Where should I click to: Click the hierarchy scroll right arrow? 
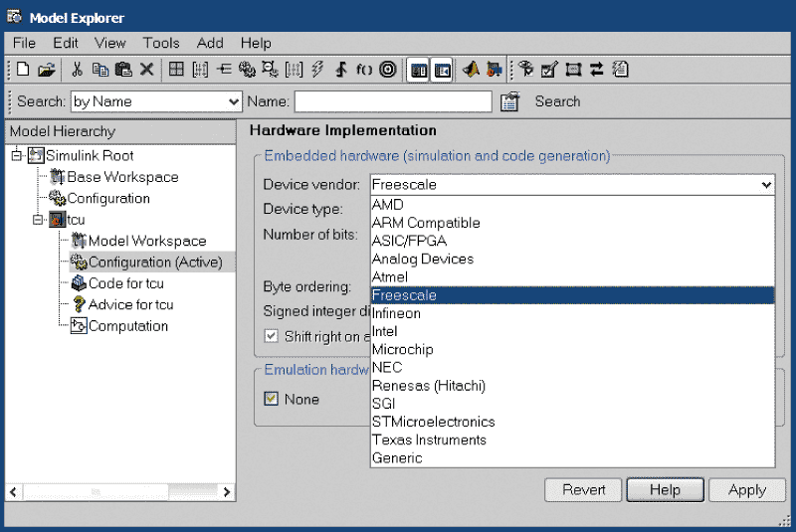click(x=227, y=492)
